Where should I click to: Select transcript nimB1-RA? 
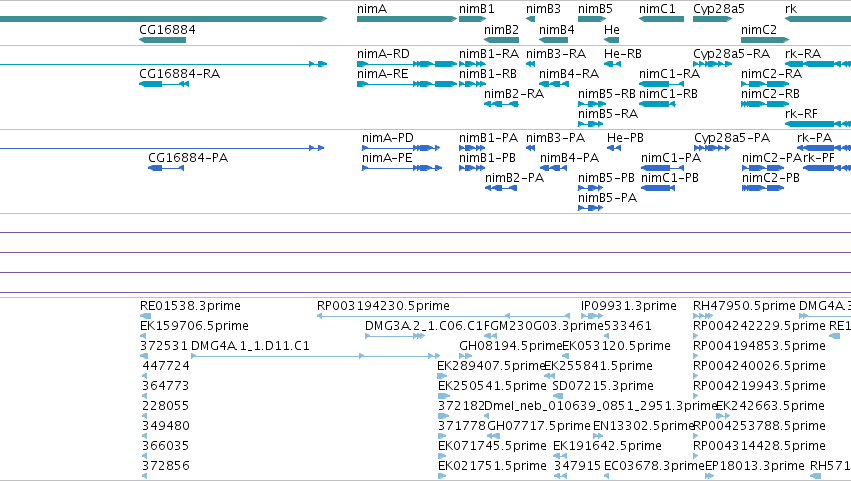[x=489, y=54]
